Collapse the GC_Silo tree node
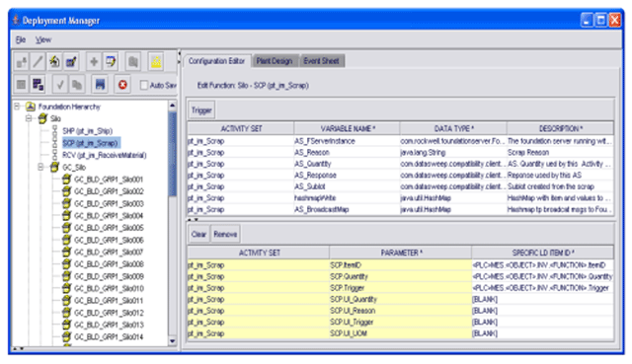Screen dimensions: 632x364 [41, 167]
